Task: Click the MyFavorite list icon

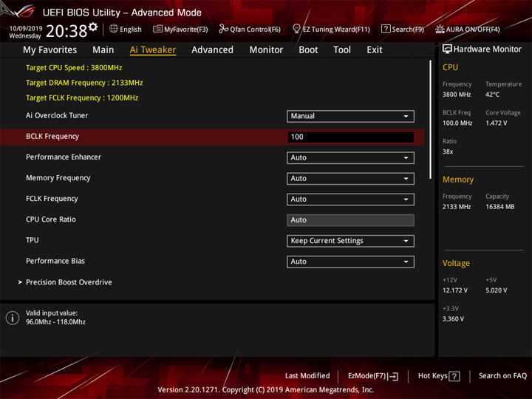Action: (157, 29)
